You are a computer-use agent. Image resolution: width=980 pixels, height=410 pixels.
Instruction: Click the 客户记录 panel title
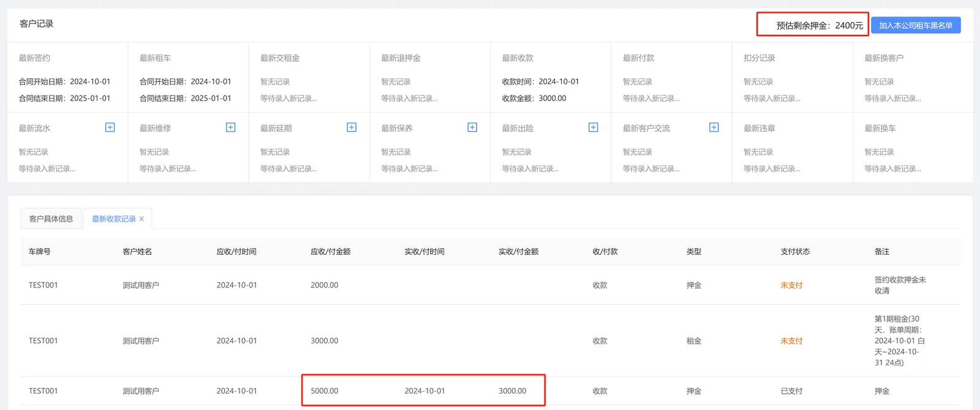click(x=37, y=23)
